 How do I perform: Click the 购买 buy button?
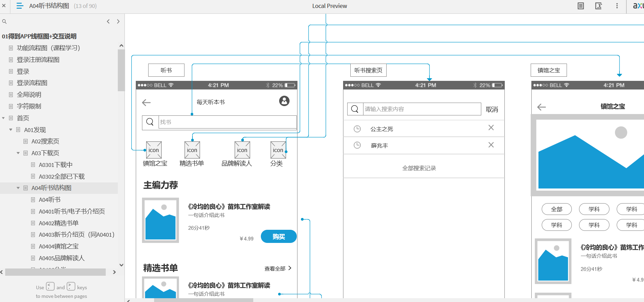pyautogui.click(x=278, y=236)
